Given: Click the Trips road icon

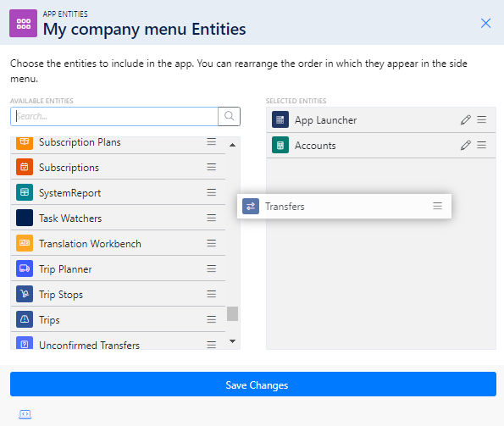Looking at the screenshot, I should tap(25, 319).
